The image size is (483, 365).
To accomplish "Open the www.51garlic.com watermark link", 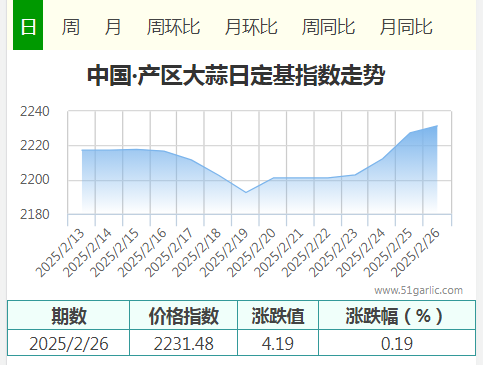I will point(418,290).
